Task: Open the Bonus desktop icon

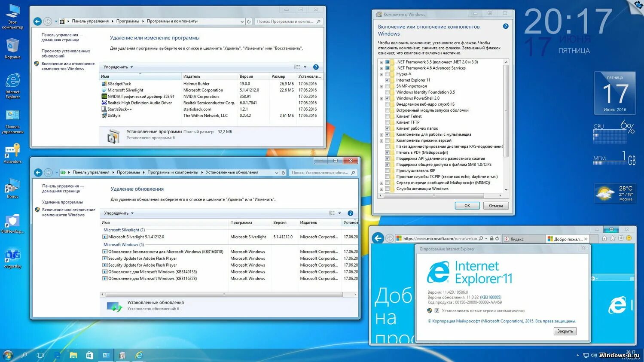Action: [x=12, y=189]
